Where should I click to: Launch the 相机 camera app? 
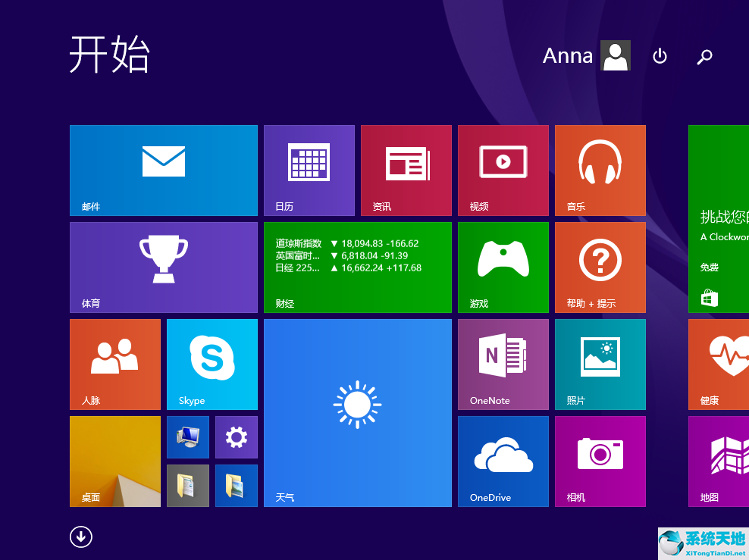point(600,461)
